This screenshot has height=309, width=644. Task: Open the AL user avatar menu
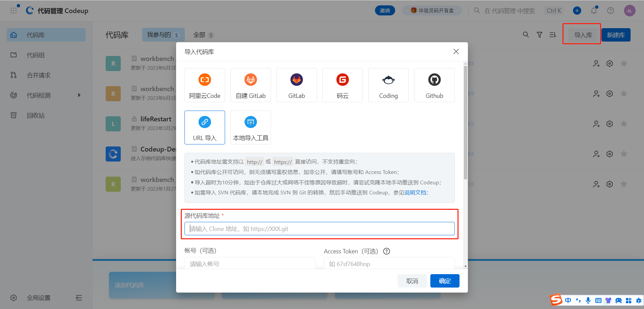630,11
